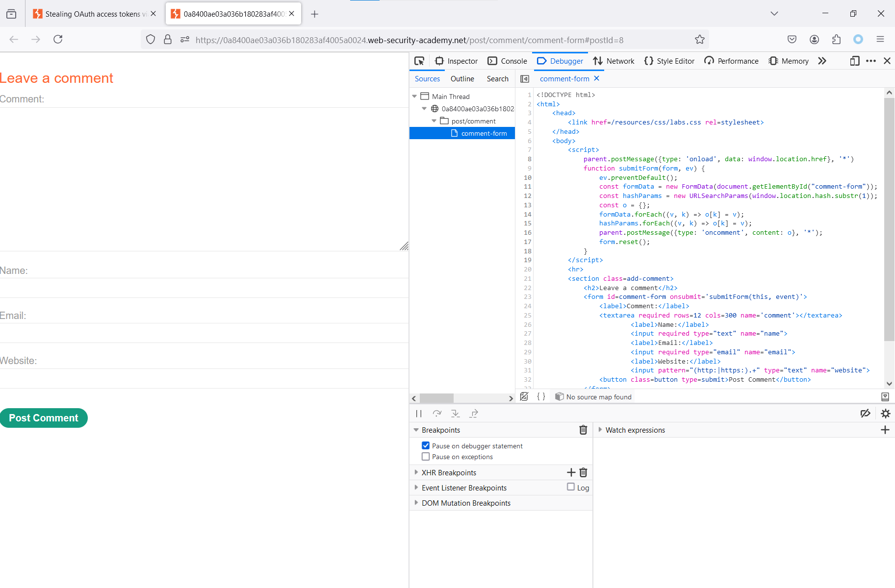Pause script execution
Screen dimensions: 895x588
pos(419,414)
